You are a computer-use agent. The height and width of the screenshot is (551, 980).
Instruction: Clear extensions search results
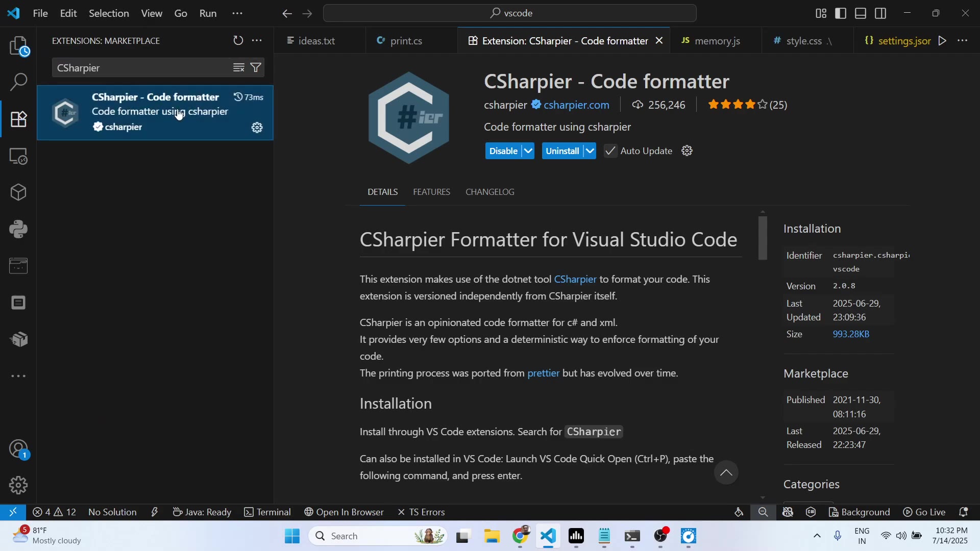point(238,68)
